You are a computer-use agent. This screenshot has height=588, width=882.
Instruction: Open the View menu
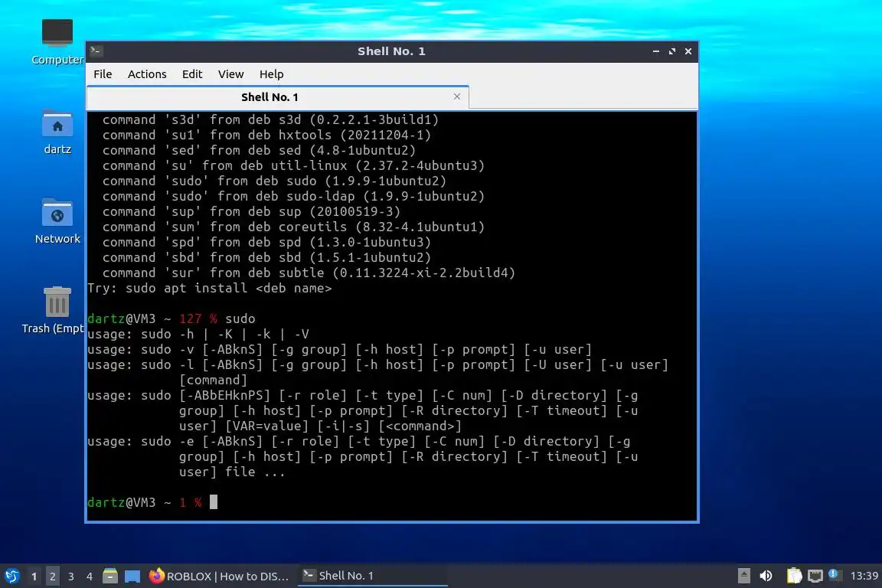click(230, 74)
